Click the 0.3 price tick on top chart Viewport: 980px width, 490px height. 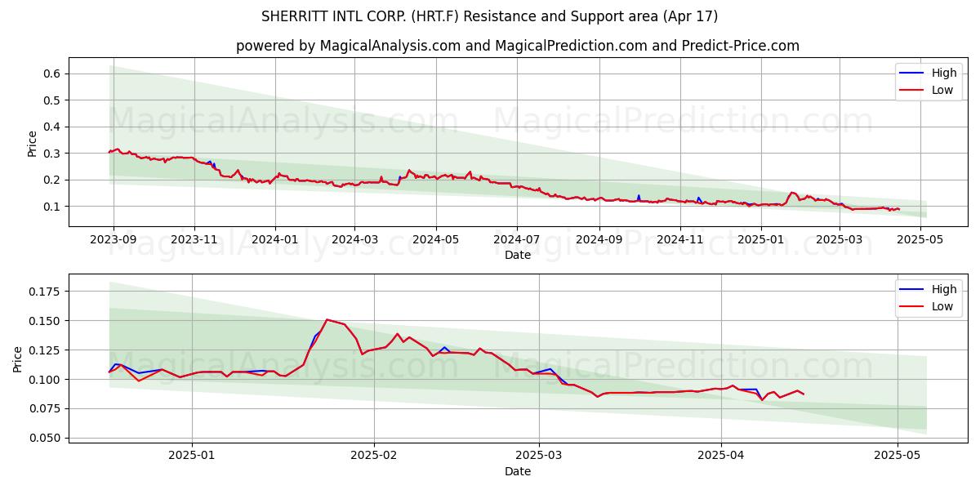pos(54,154)
